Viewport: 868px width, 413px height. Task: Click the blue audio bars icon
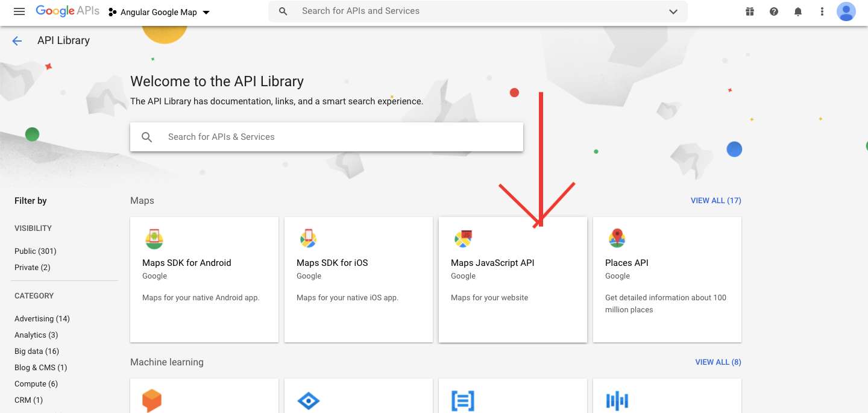tap(617, 401)
